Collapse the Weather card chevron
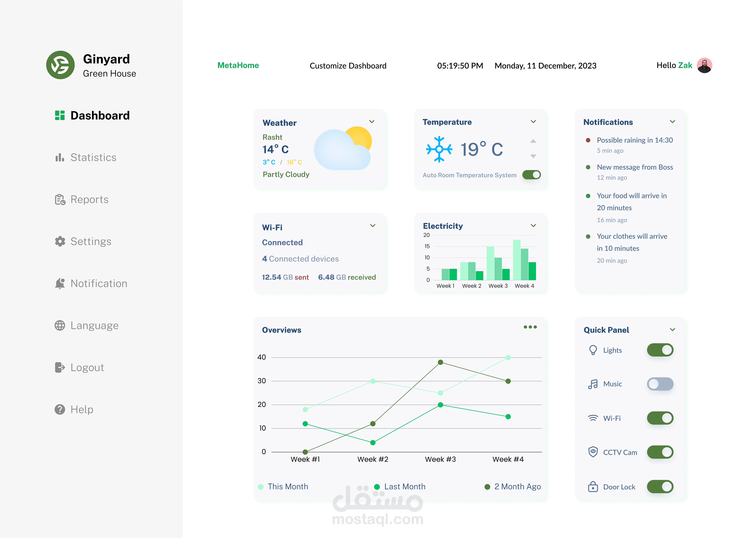This screenshot has width=756, height=538. (372, 122)
